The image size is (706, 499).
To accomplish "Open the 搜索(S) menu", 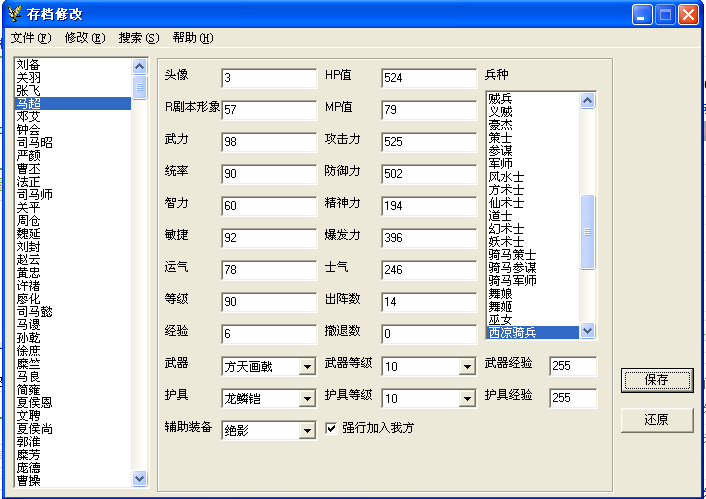I will [139, 38].
